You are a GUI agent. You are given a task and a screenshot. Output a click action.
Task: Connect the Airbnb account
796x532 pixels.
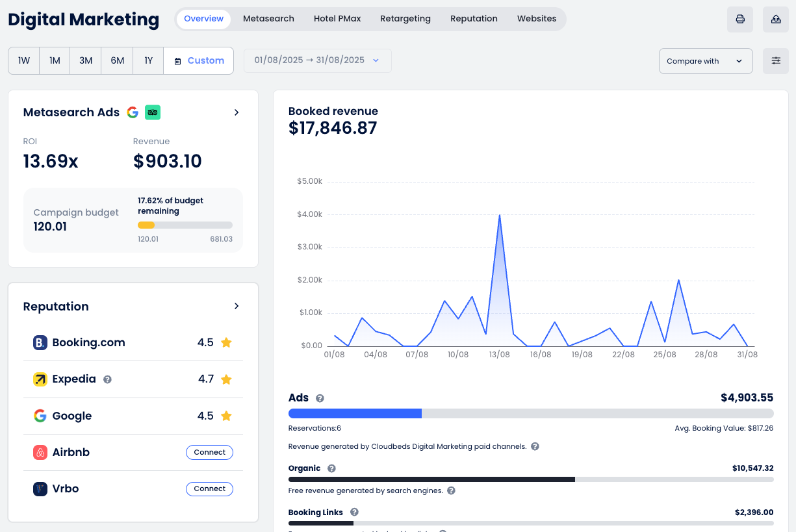(x=209, y=452)
